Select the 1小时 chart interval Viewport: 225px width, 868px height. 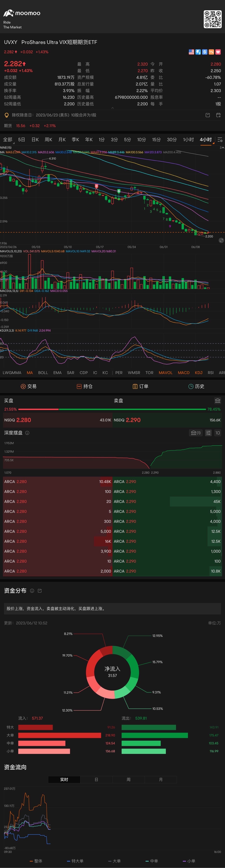coord(188,140)
